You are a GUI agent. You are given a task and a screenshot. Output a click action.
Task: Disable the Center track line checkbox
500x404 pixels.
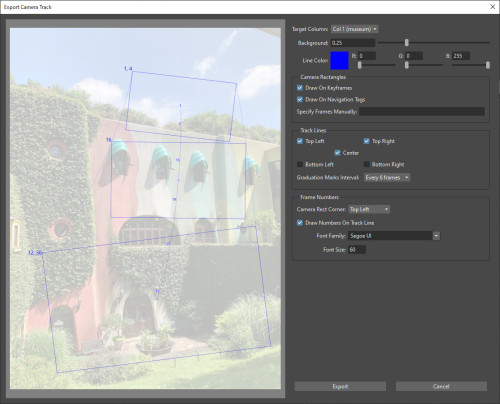pos(337,153)
